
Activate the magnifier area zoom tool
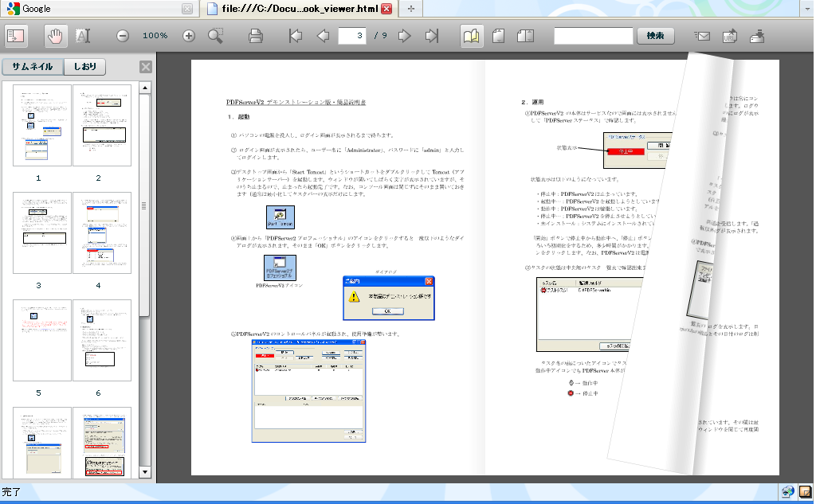215,36
